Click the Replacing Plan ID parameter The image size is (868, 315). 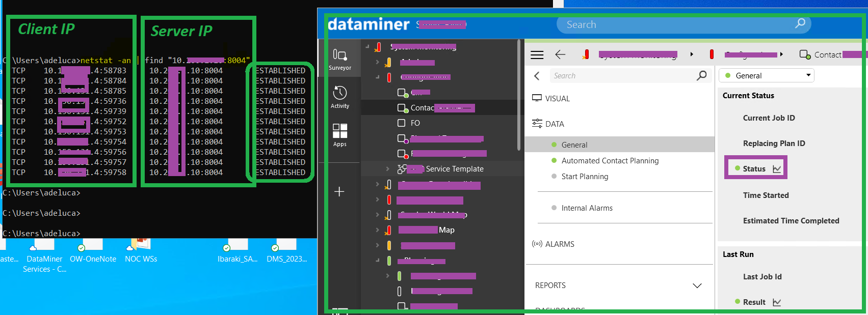(x=774, y=144)
